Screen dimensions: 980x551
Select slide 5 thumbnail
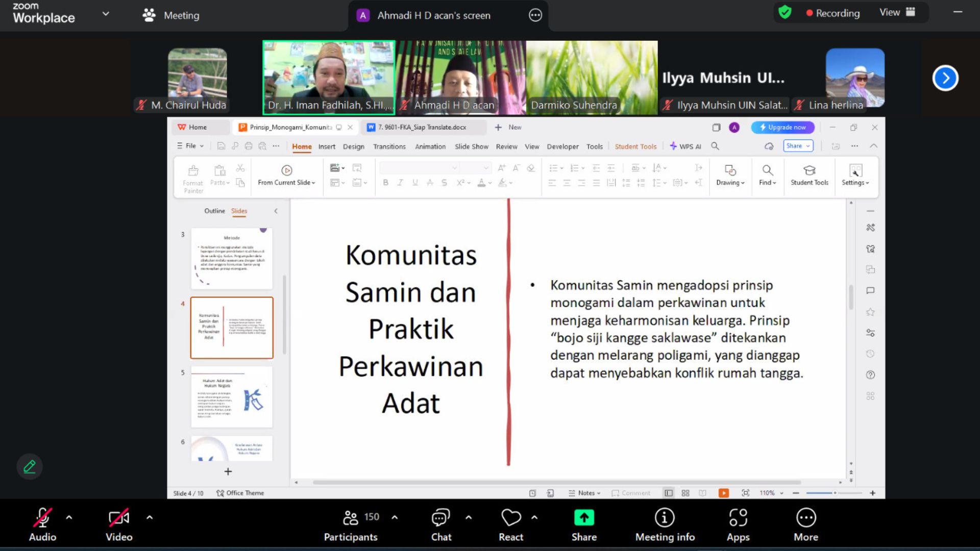(232, 397)
